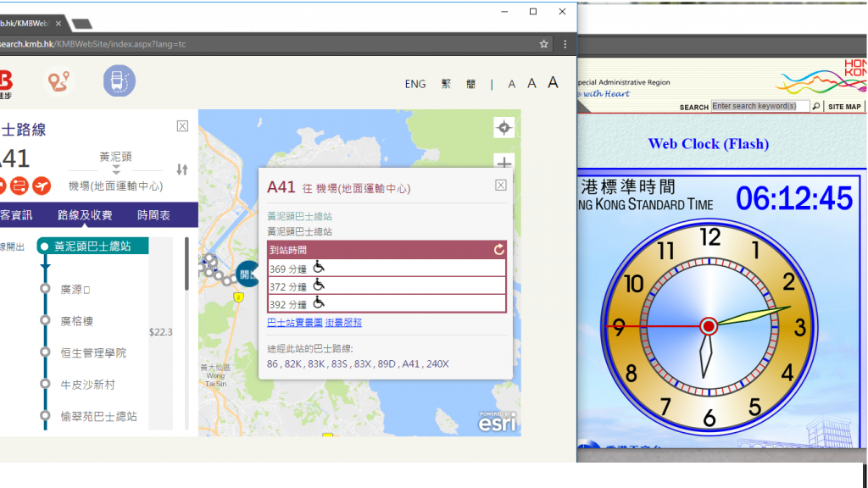The image size is (868, 488).
Task: Click route 83K in passing routes
Action: coord(317,364)
